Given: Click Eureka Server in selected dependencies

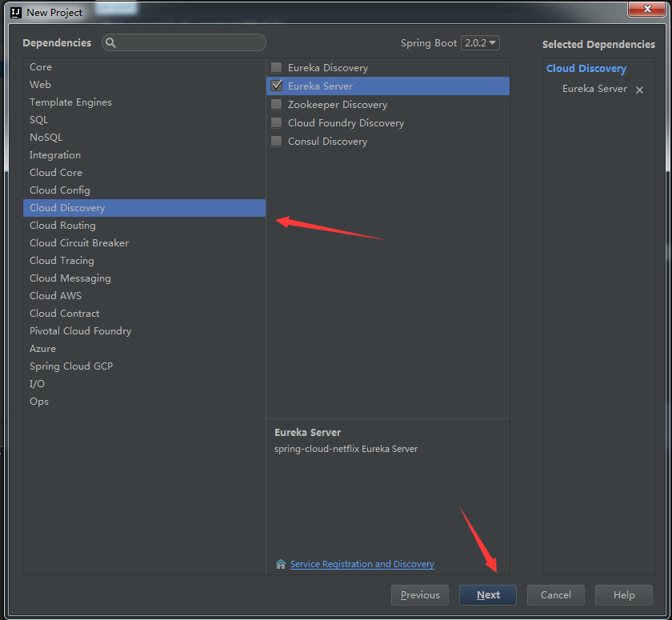Looking at the screenshot, I should pyautogui.click(x=594, y=89).
